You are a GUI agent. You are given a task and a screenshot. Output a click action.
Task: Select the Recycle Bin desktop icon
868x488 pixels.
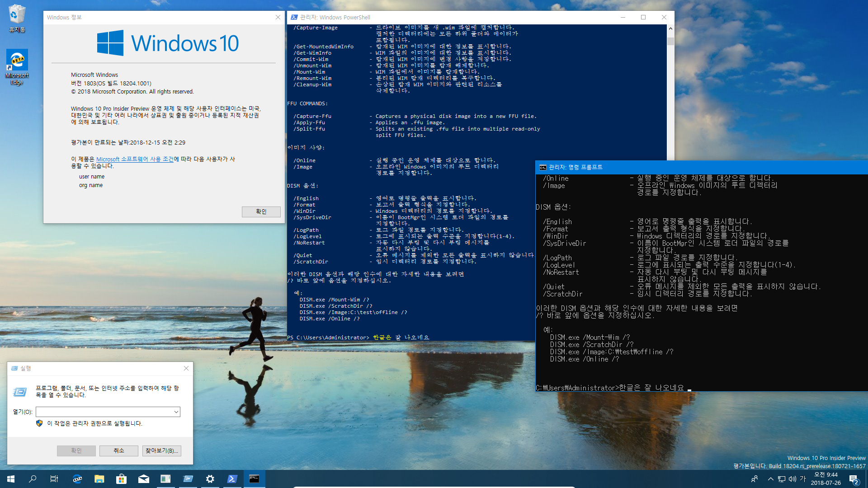17,18
